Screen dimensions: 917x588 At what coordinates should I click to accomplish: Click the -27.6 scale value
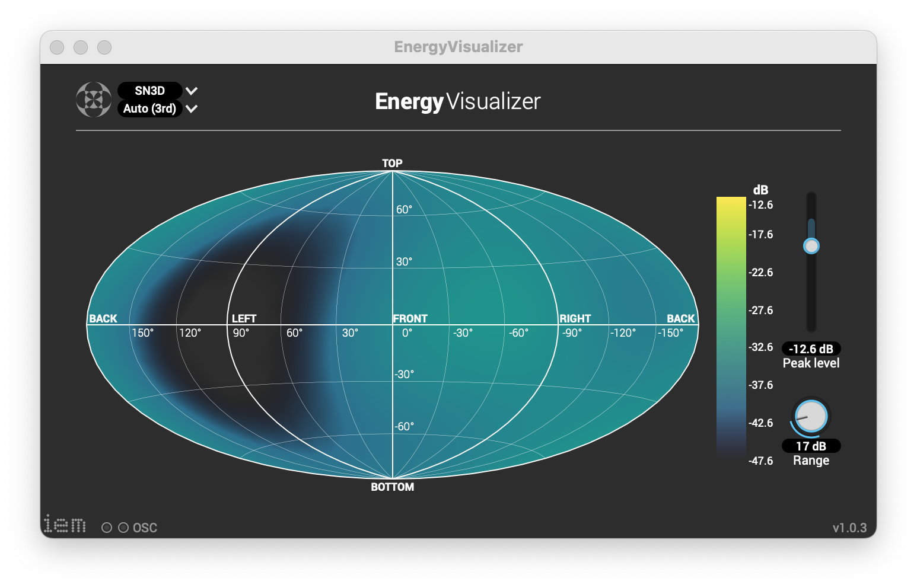(x=760, y=310)
